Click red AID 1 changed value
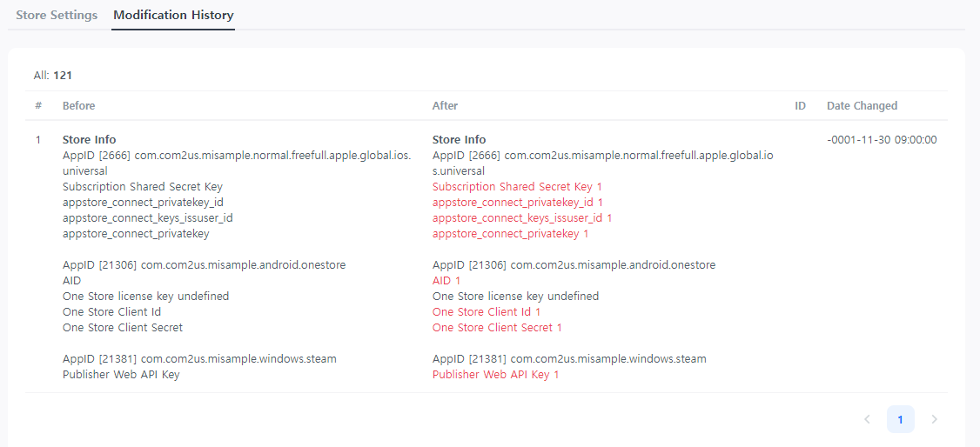The height and width of the screenshot is (447, 980). coord(446,280)
